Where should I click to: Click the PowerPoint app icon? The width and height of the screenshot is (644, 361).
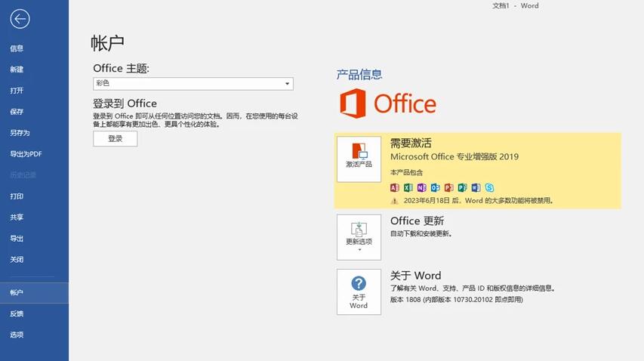[449, 188]
